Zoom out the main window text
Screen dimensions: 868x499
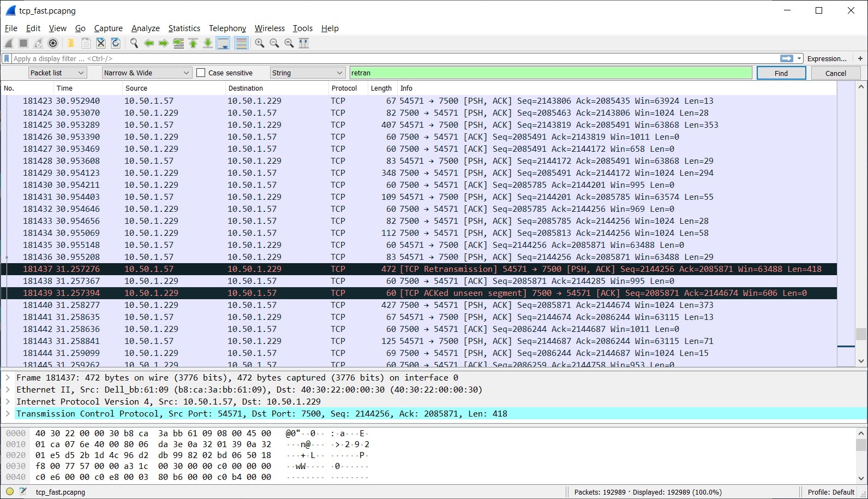(274, 43)
